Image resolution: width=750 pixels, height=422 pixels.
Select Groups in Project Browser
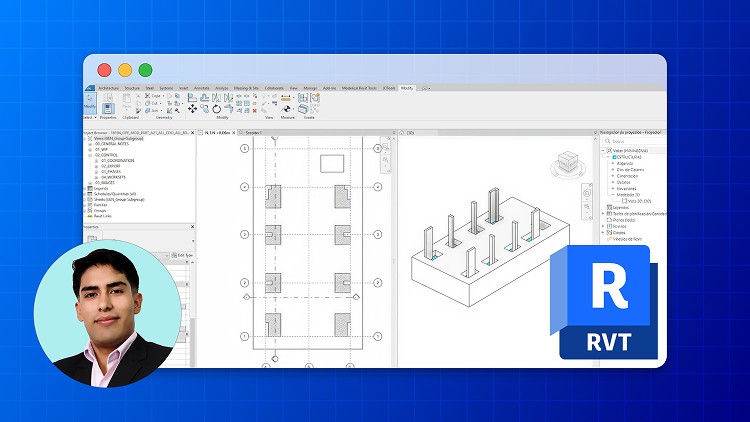[x=100, y=211]
